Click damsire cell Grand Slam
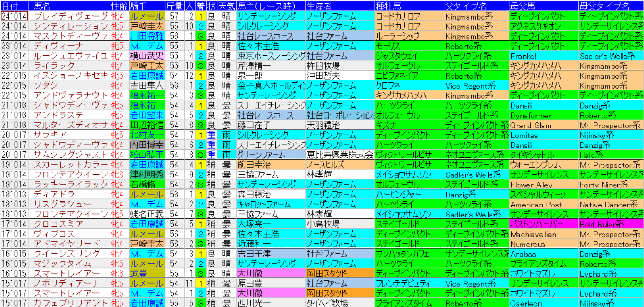This screenshot has width=644, height=307. pyautogui.click(x=543, y=125)
